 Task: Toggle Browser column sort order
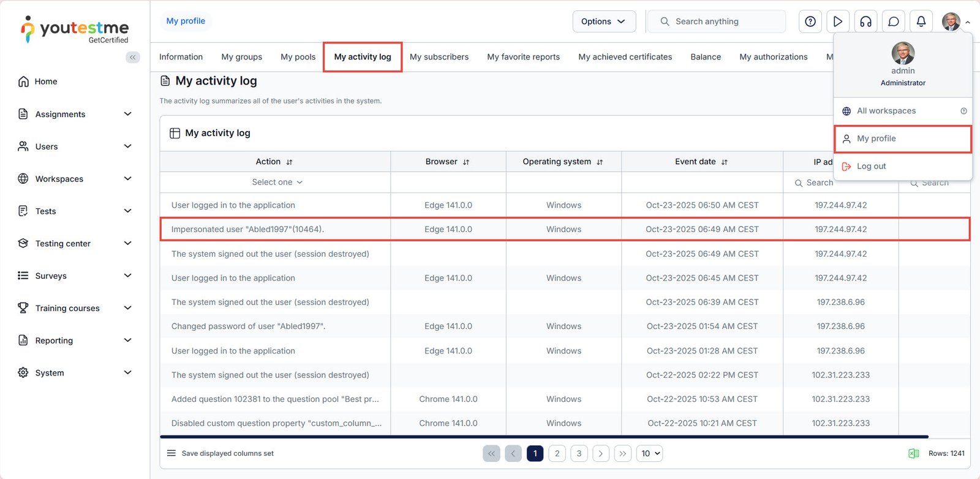coord(466,162)
